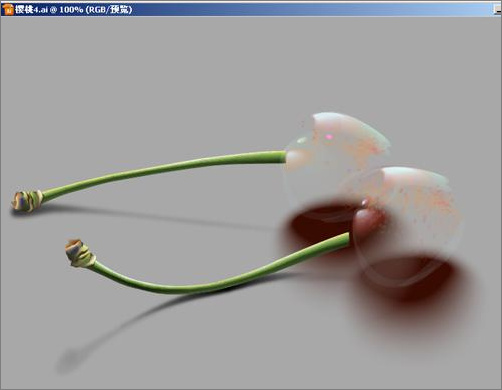The width and height of the screenshot is (502, 390).
Task: Select the upper green cherry stem artwork
Action: [x=163, y=175]
